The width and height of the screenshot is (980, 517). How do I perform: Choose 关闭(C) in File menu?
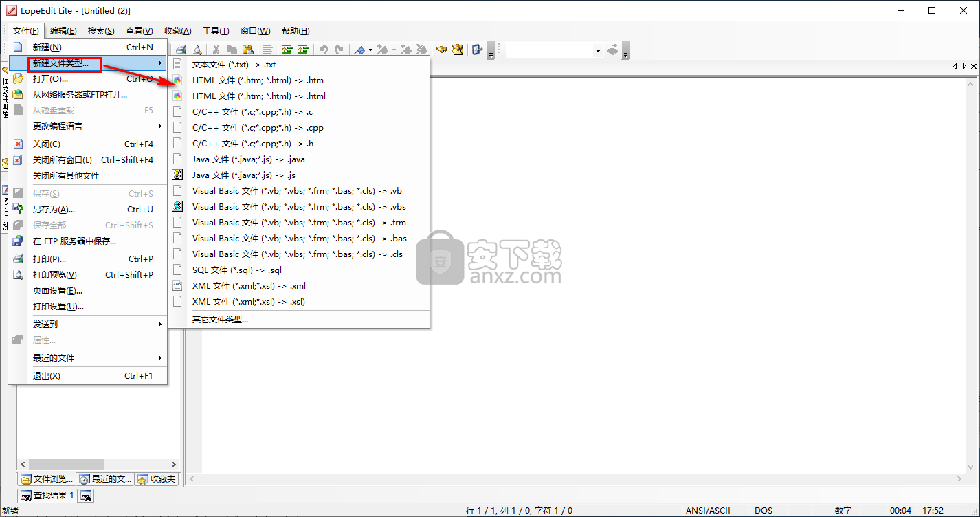click(x=88, y=144)
